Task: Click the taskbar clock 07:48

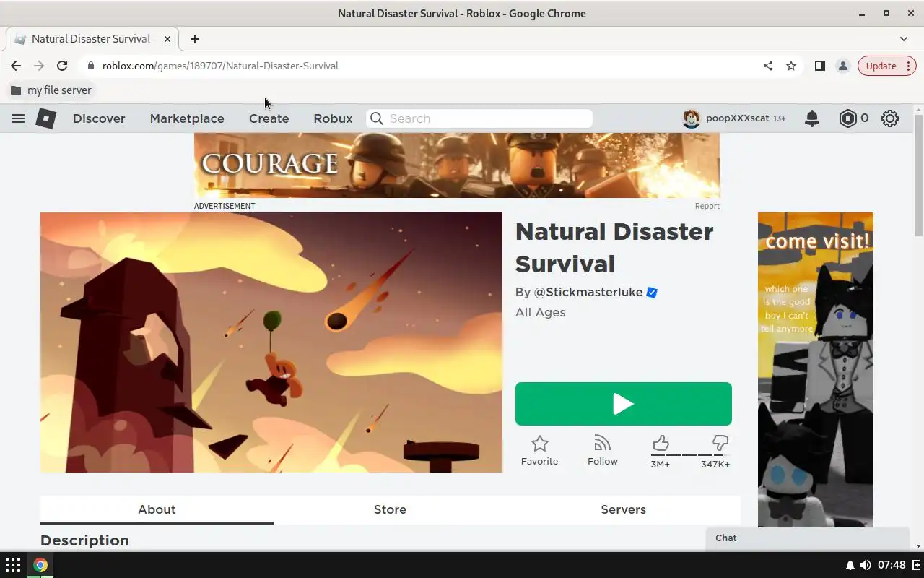Action: click(x=892, y=565)
